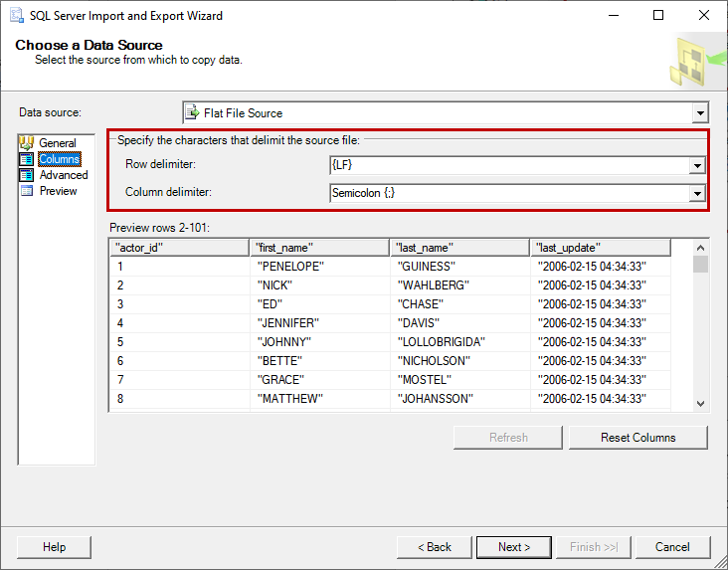Click the Preview page icon
This screenshot has height=570, width=728.
pyautogui.click(x=27, y=191)
